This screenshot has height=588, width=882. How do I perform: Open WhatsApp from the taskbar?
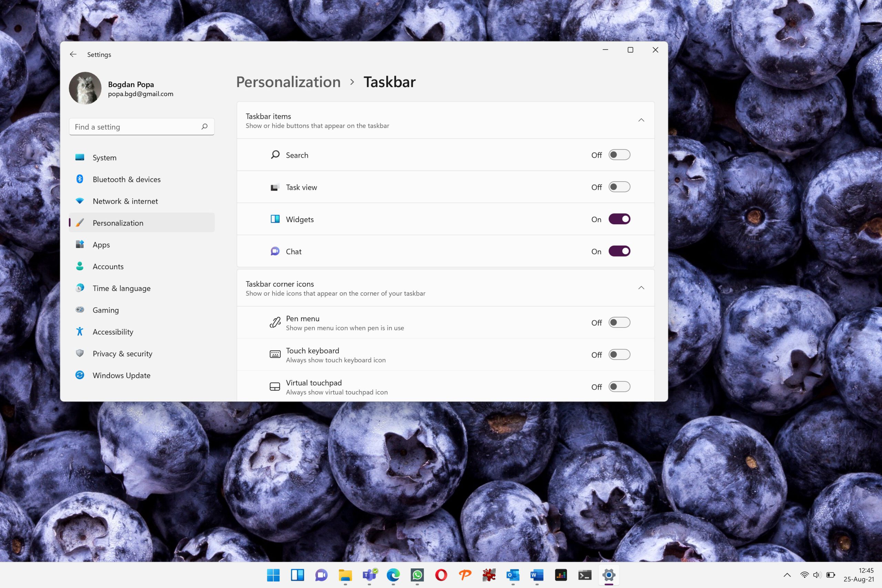pyautogui.click(x=417, y=575)
